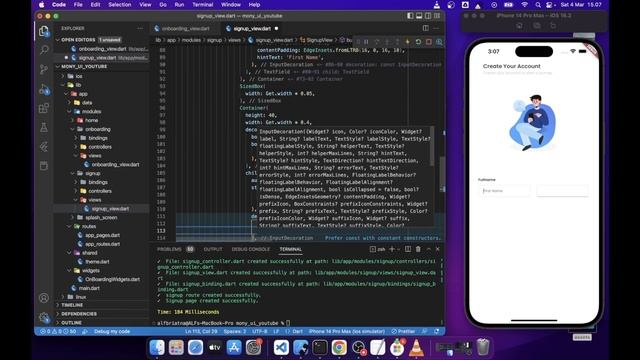
Task: Open the Selection menu in menu bar
Action: point(120,5)
